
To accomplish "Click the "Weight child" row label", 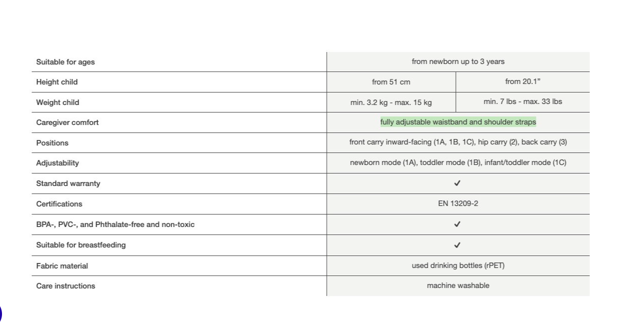I will point(58,102).
